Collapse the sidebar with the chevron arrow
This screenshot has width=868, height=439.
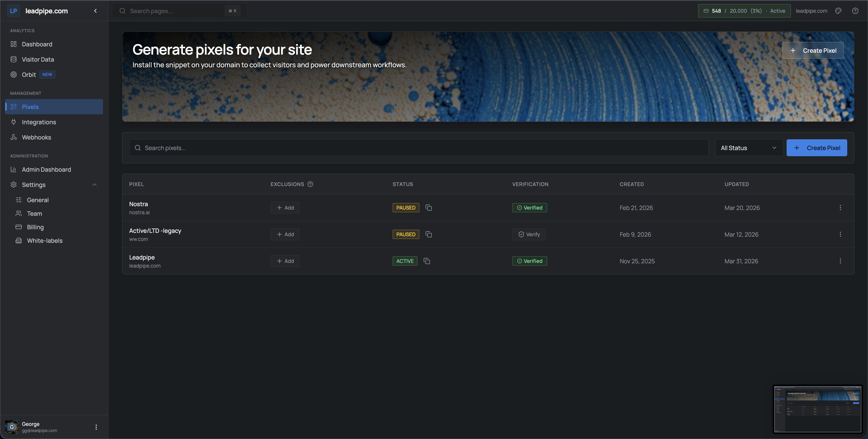95,11
